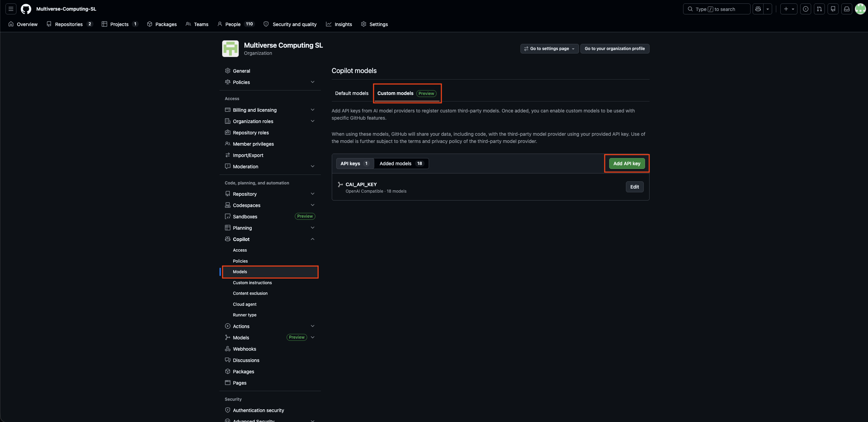Open Repository roles in sidebar
Viewport: 868px width, 422px height.
[x=270, y=133]
